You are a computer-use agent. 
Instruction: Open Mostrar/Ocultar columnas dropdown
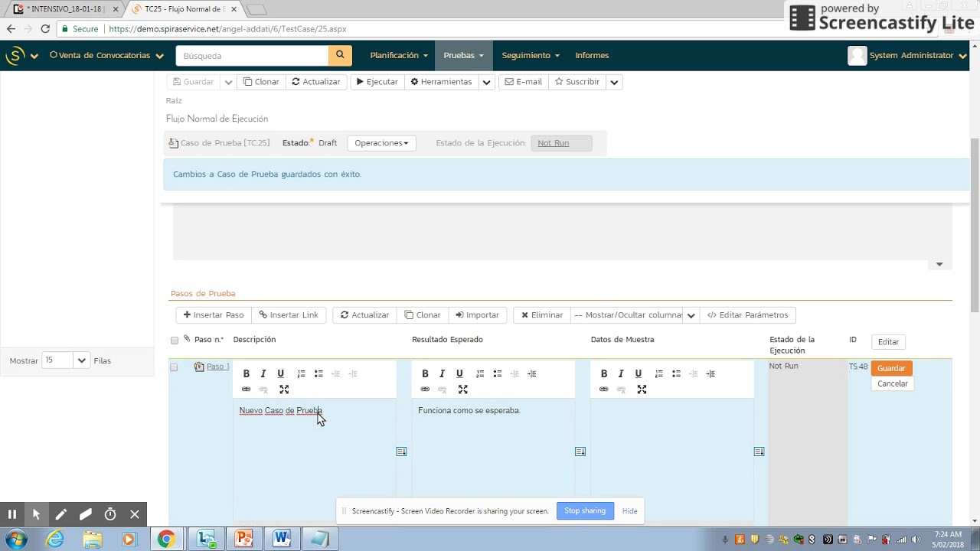pyautogui.click(x=691, y=315)
